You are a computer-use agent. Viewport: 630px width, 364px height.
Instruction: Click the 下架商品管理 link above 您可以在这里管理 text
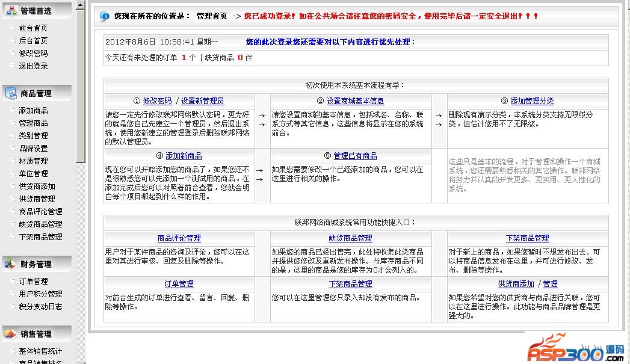tap(350, 284)
